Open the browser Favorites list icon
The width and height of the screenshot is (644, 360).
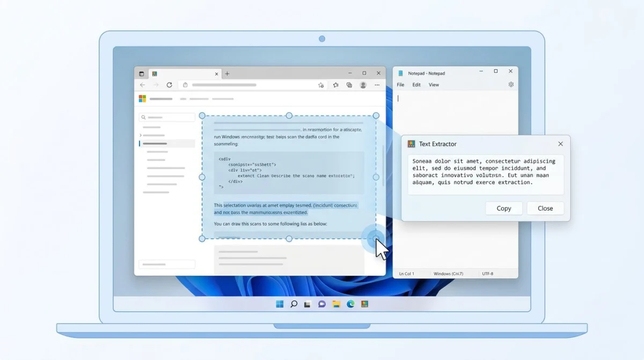point(336,85)
